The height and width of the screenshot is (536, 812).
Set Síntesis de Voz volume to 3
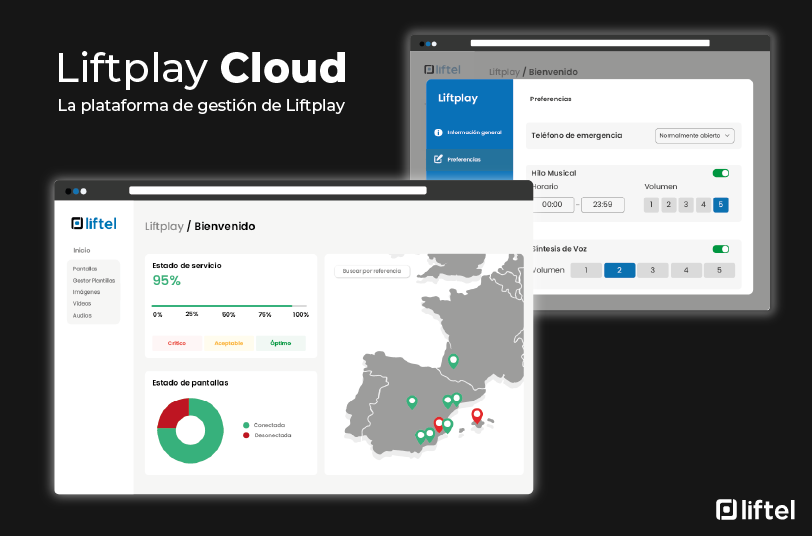coord(652,270)
